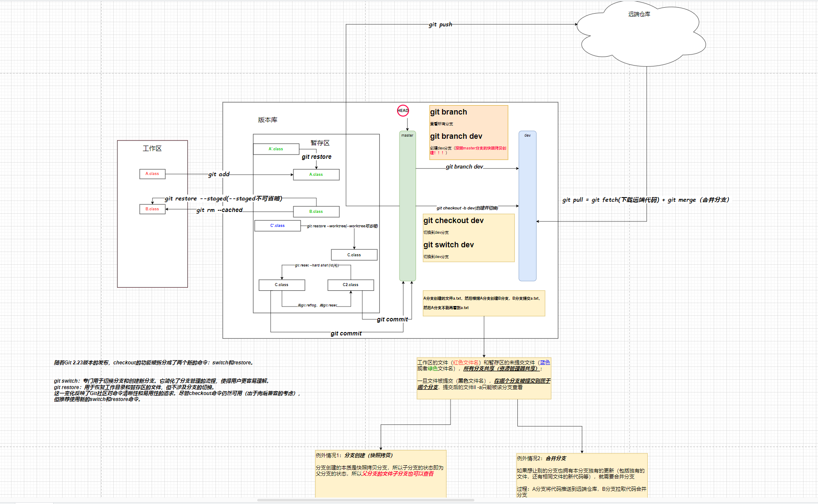The width and height of the screenshot is (818, 504).
Task: Click the 工作区 label
Action: point(152,149)
